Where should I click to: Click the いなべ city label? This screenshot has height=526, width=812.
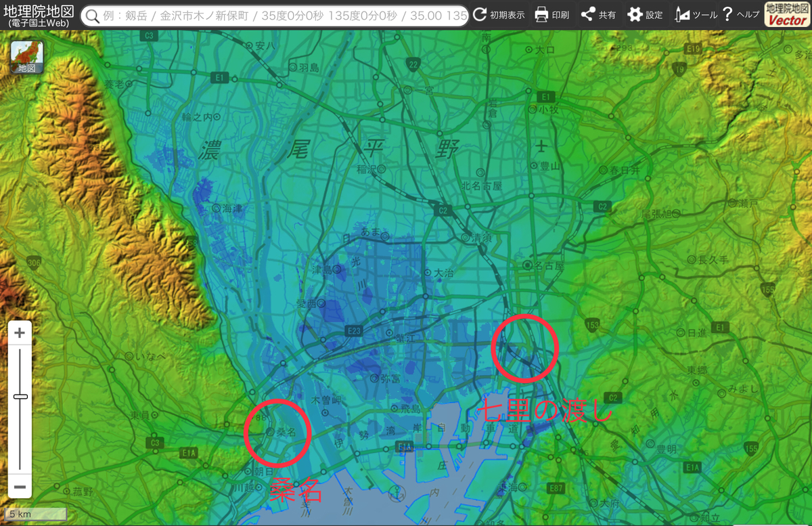150,356
